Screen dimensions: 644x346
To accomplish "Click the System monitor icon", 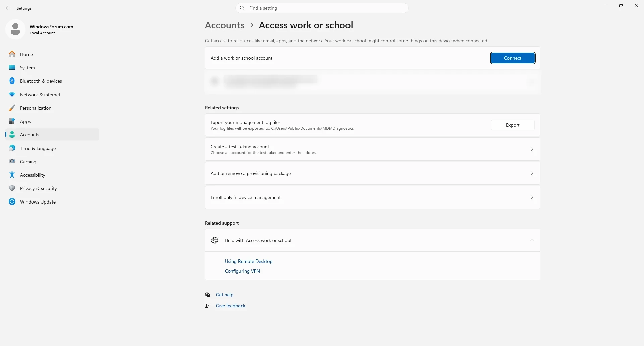I will pos(12,68).
